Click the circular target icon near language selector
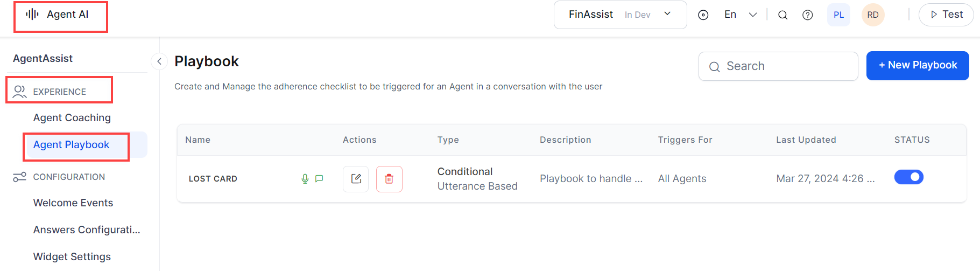This screenshot has width=980, height=271. [x=703, y=15]
